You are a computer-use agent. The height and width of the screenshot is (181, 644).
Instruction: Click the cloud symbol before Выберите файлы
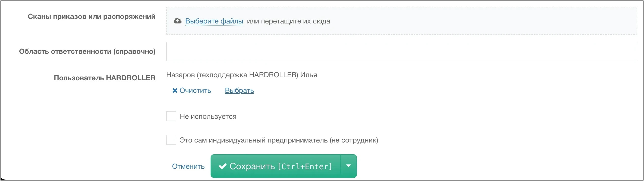pos(178,21)
